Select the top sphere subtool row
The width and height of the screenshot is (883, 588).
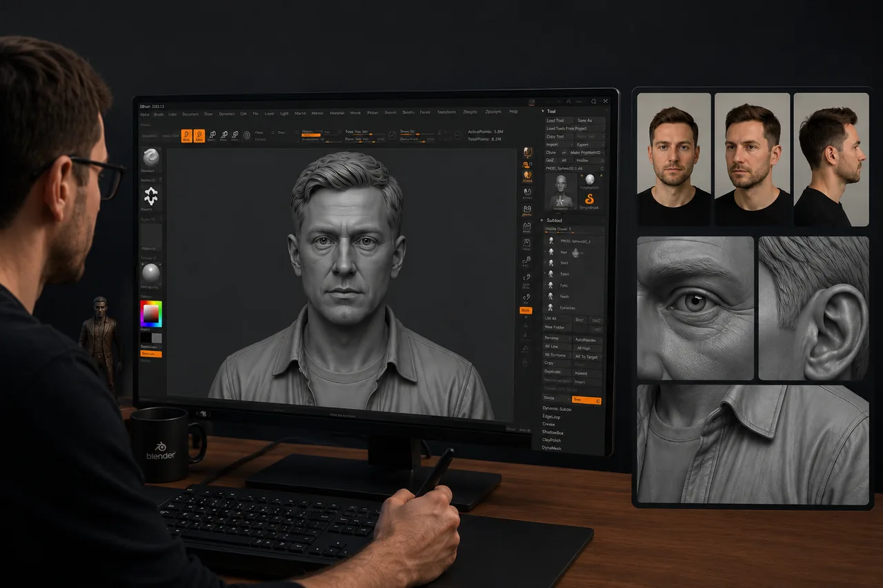(x=573, y=241)
